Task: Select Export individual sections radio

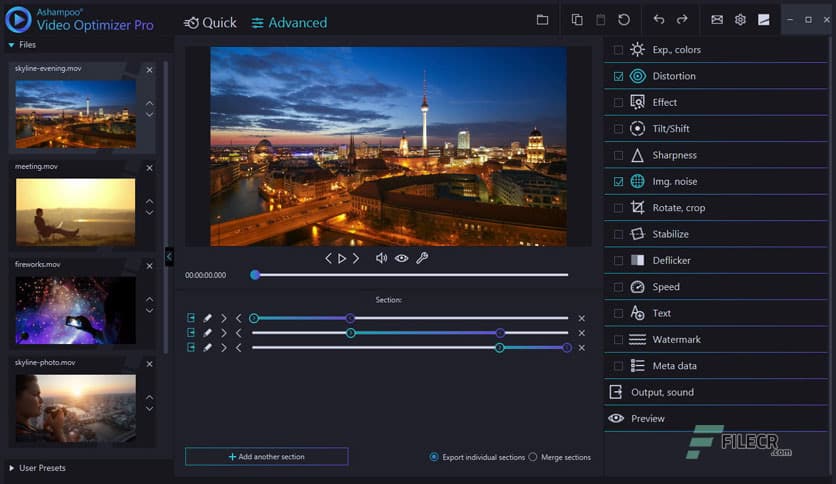Action: (434, 457)
